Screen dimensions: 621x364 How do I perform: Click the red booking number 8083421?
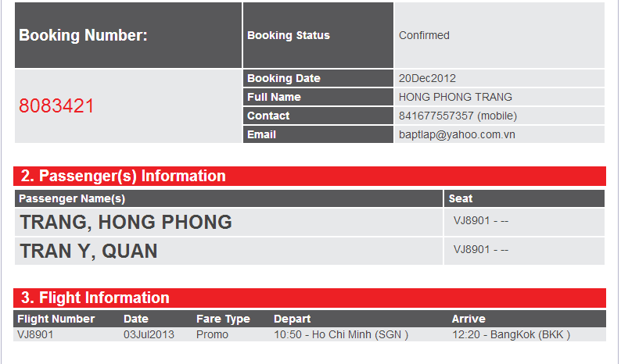[x=56, y=106]
